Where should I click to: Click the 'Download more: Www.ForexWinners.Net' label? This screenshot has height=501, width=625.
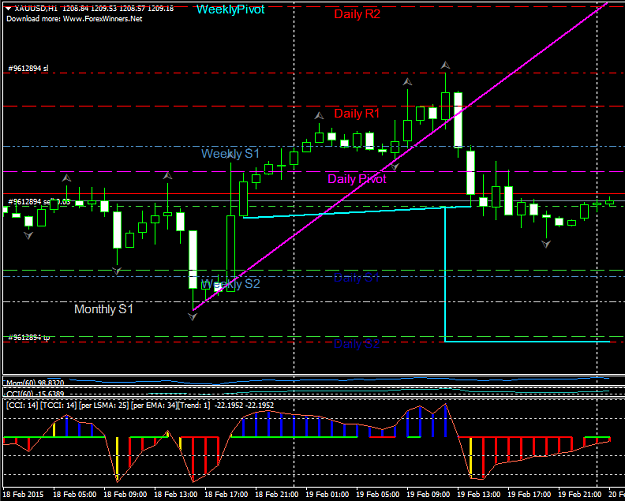(74, 19)
